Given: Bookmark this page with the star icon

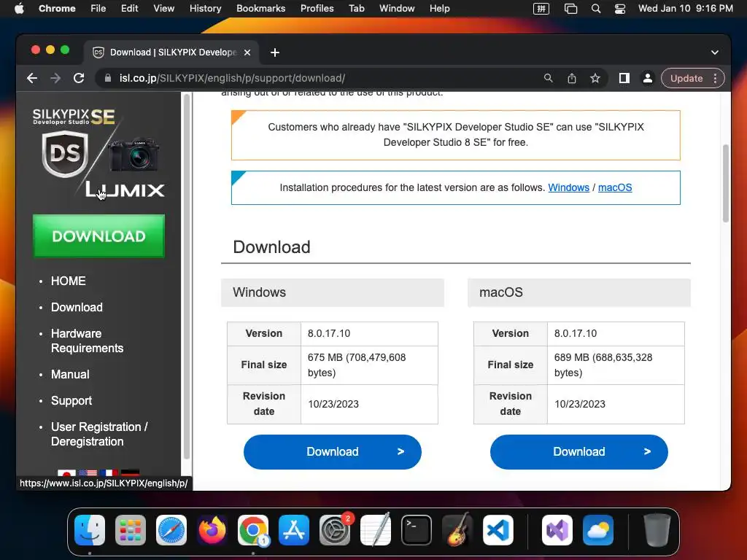Looking at the screenshot, I should (595, 78).
